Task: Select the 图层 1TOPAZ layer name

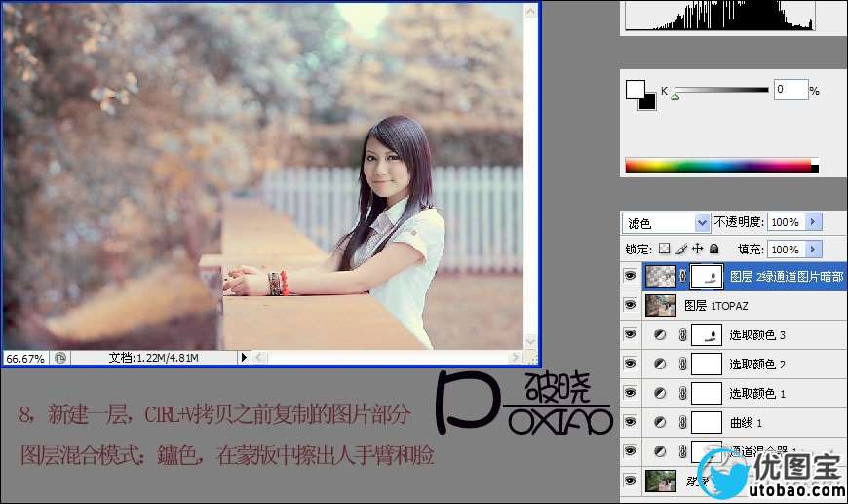Action: [x=716, y=306]
